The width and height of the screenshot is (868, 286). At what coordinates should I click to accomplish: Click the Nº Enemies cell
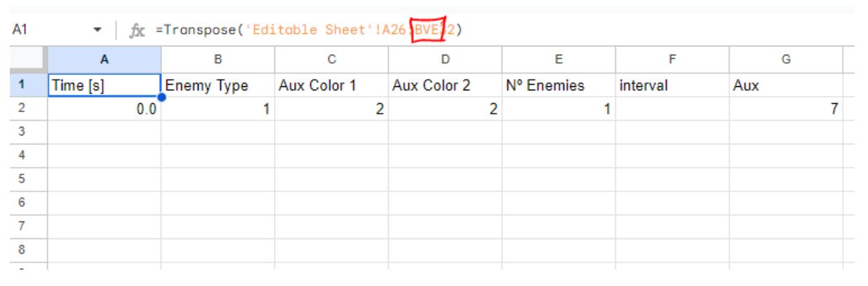click(559, 86)
